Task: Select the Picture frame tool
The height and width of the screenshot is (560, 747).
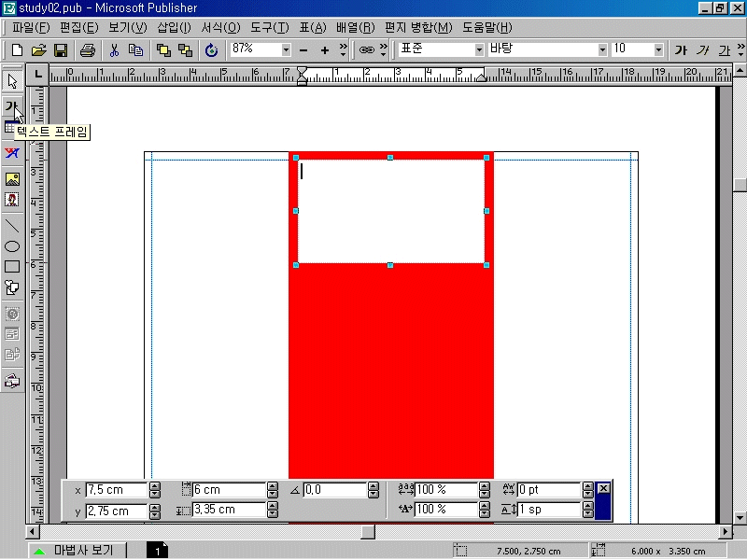Action: pyautogui.click(x=12, y=178)
